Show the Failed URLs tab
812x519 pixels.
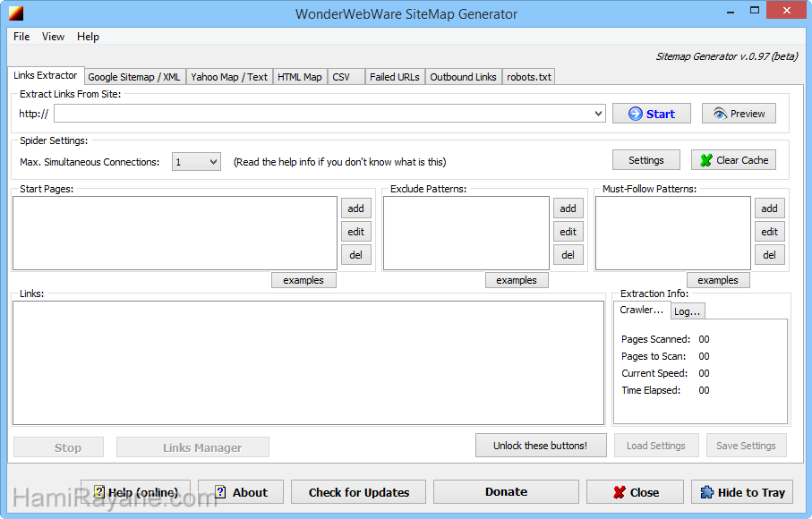coord(395,77)
